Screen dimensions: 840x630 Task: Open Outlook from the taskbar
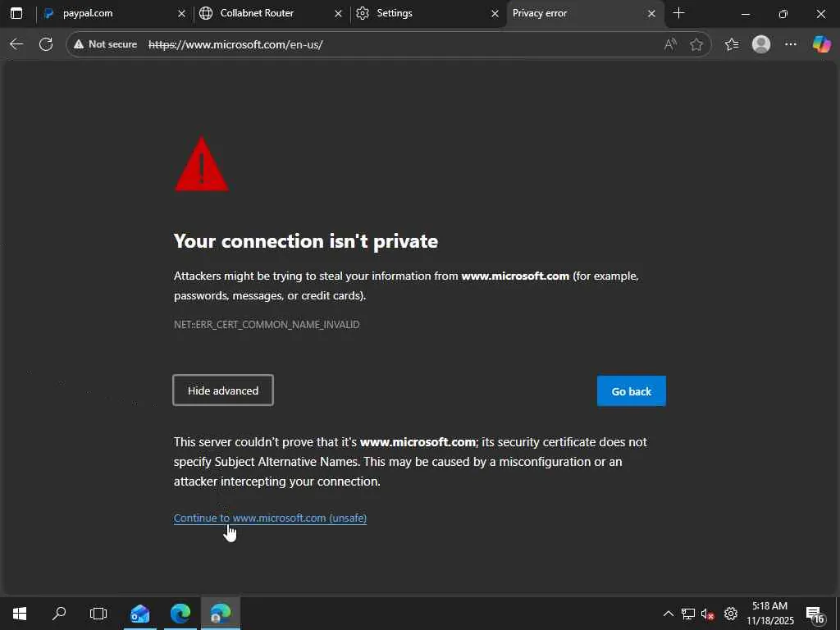(x=139, y=614)
